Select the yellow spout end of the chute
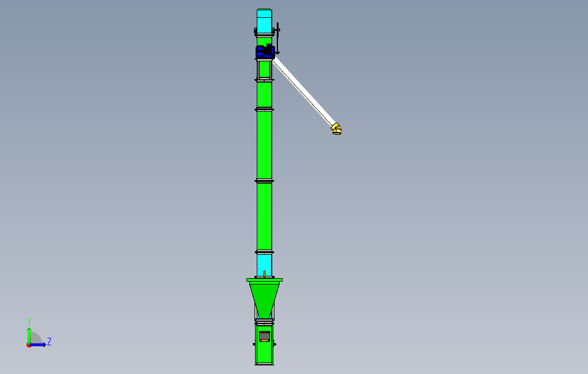 point(336,129)
